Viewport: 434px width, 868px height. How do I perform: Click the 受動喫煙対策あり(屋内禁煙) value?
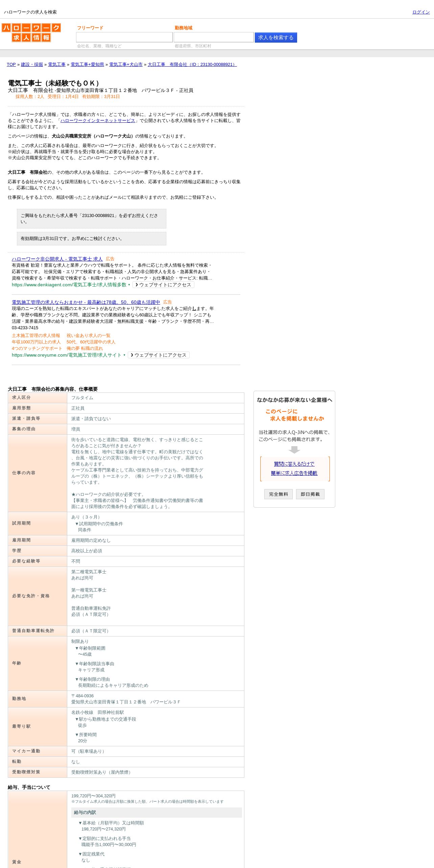click(102, 773)
